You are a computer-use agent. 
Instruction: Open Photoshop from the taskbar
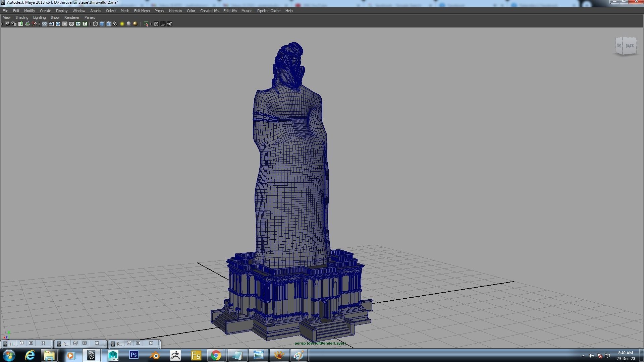134,355
